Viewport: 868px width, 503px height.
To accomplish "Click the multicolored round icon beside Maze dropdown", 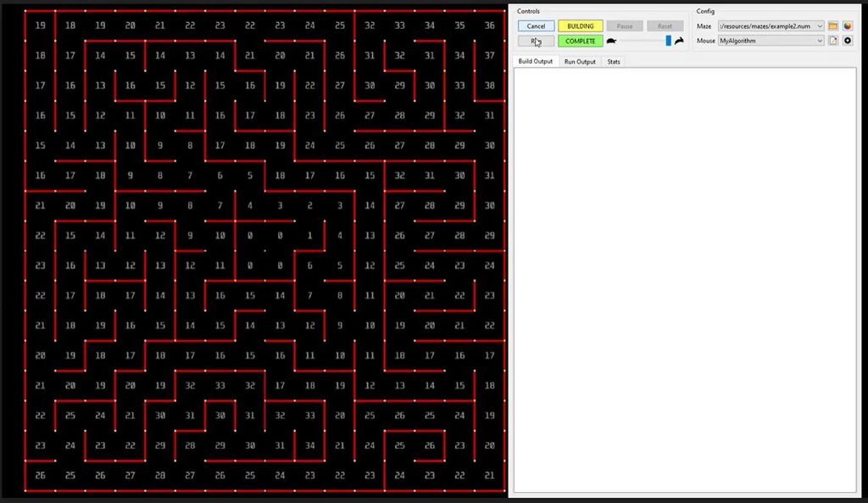I will click(848, 26).
